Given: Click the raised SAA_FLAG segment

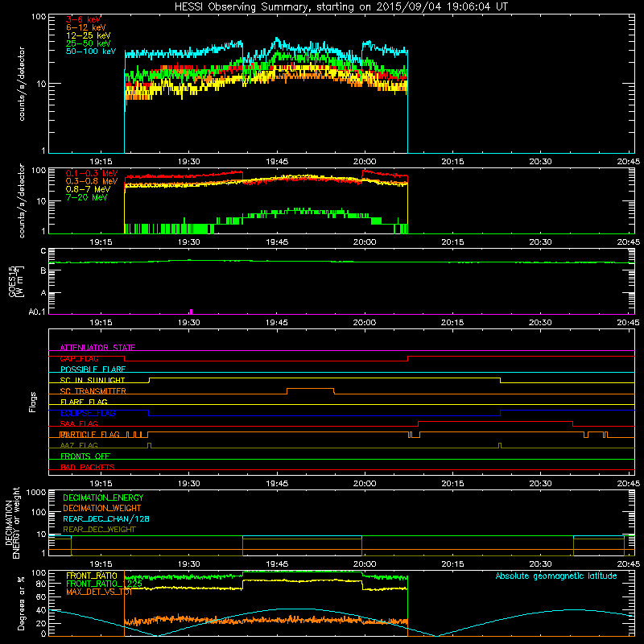Looking at the screenshot, I should (495, 421).
